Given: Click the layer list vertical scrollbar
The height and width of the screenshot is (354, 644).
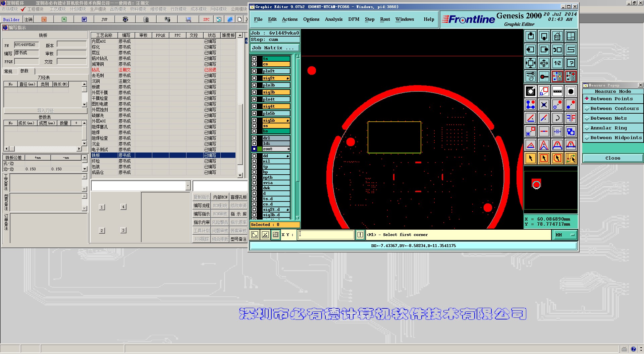Looking at the screenshot, I should pos(298,137).
